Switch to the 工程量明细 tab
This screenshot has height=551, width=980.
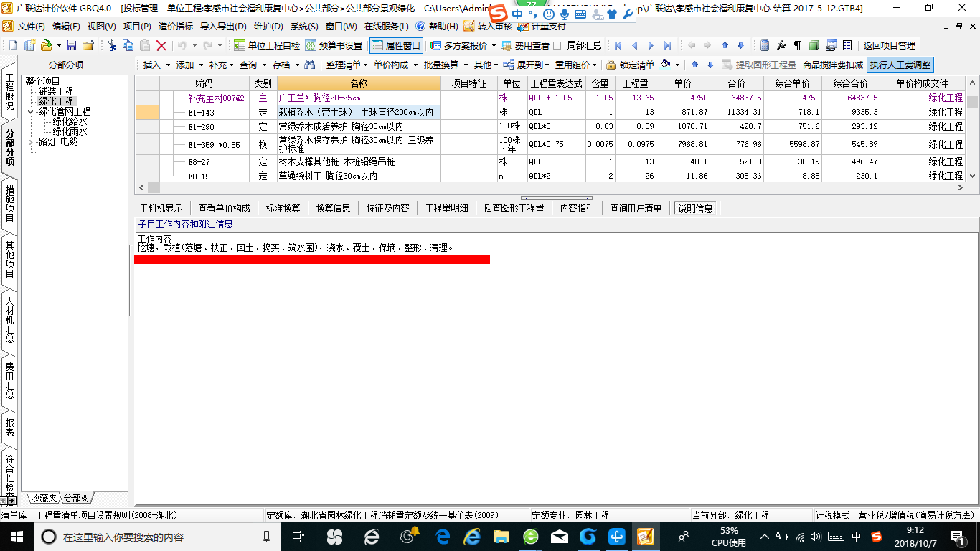447,208
